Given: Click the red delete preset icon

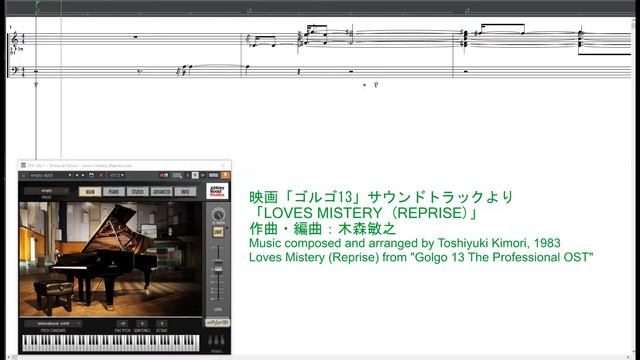Looking at the screenshot, I should 101,175.
